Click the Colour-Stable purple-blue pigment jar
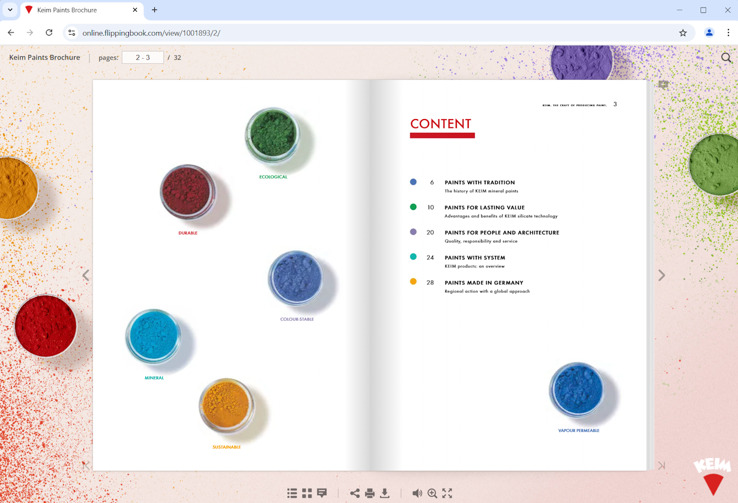 (296, 278)
